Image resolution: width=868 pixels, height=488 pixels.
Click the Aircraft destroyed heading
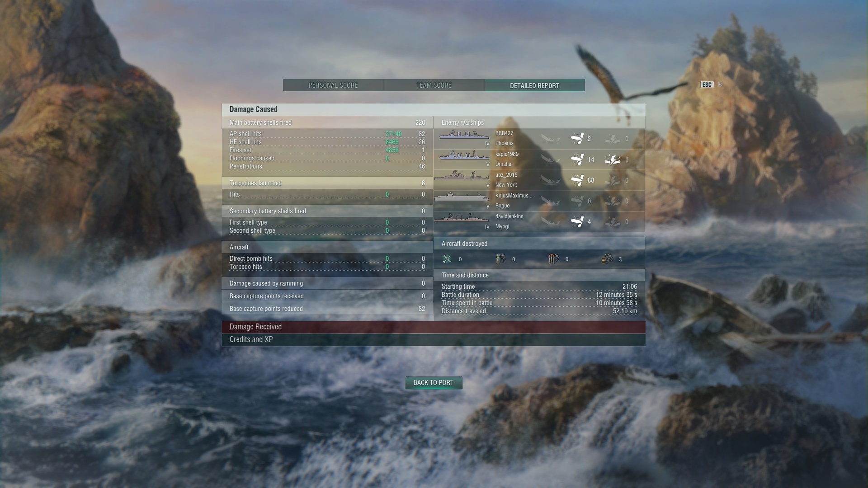(x=464, y=244)
